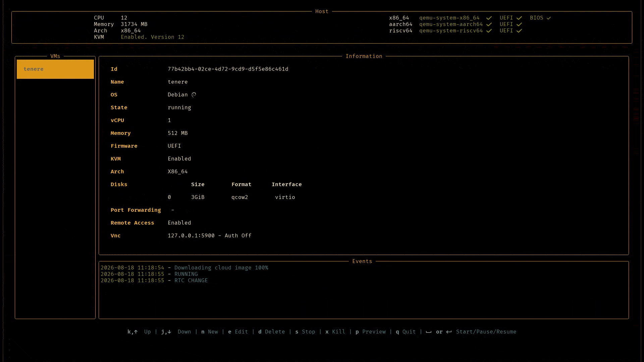
Task: Click the Interface column header in Disks
Action: pyautogui.click(x=287, y=184)
